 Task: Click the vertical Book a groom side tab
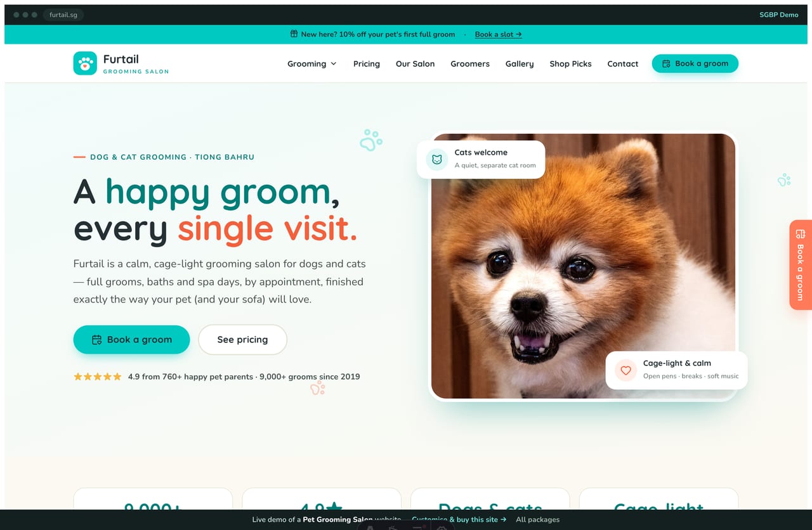click(801, 265)
